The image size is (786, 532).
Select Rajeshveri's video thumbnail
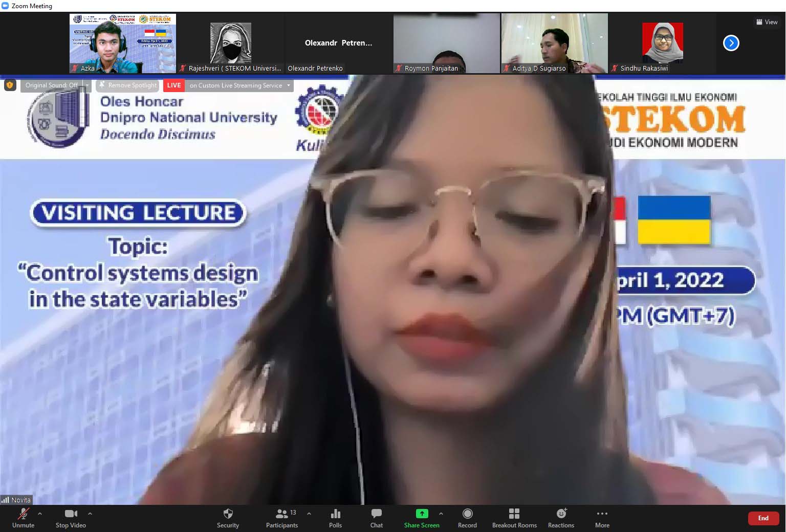(x=231, y=43)
